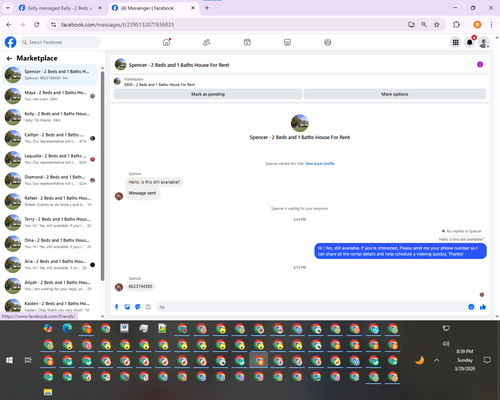The image size is (500, 400).
Task: Click the Mark as pending button
Action: [x=208, y=94]
